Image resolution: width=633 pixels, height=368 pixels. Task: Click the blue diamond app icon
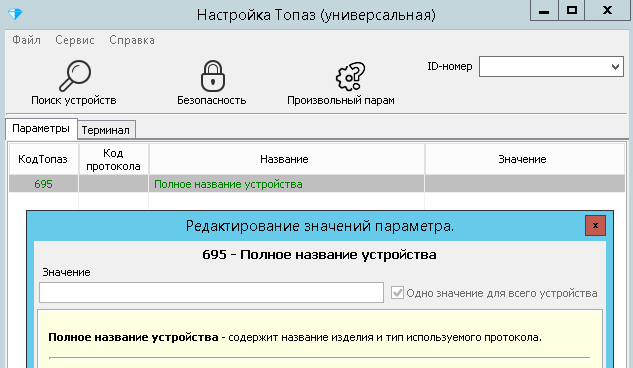[15, 14]
